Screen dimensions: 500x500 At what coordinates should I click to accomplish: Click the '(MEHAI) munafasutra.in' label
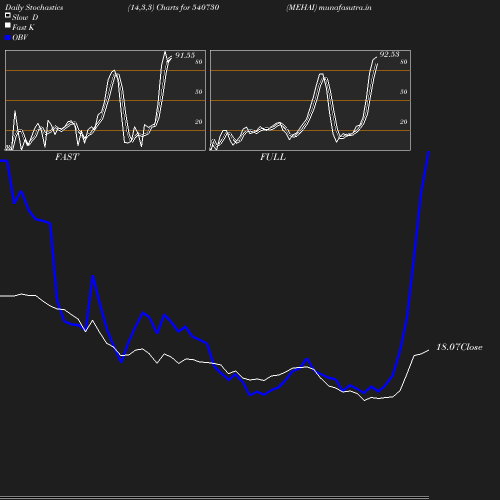point(329,8)
